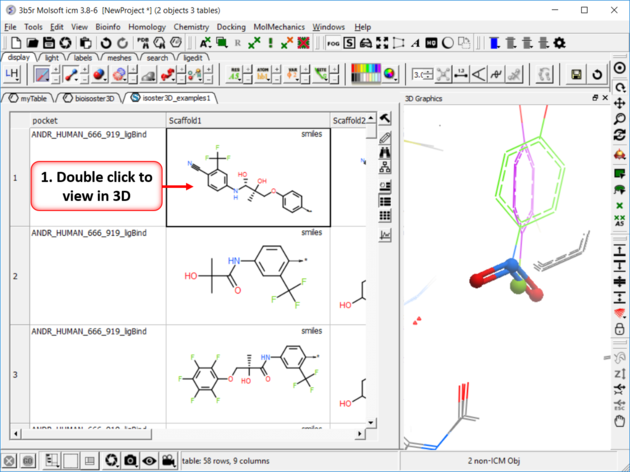Click the wrench tools icon beside table
This screenshot has width=630, height=472.
click(385, 119)
